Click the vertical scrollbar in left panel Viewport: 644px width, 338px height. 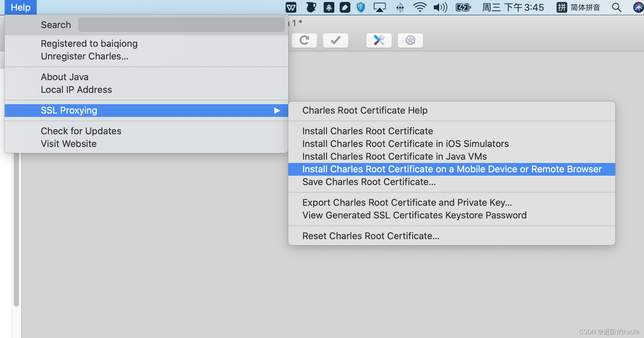[16, 230]
